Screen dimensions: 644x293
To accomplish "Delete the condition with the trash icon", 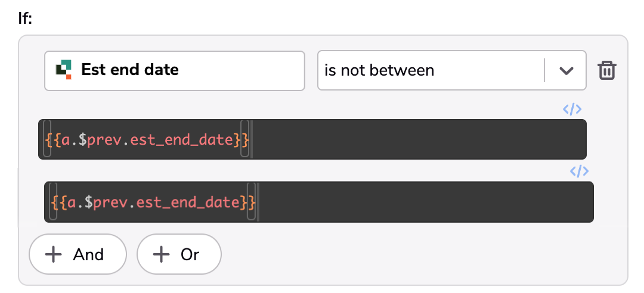I will click(x=606, y=70).
